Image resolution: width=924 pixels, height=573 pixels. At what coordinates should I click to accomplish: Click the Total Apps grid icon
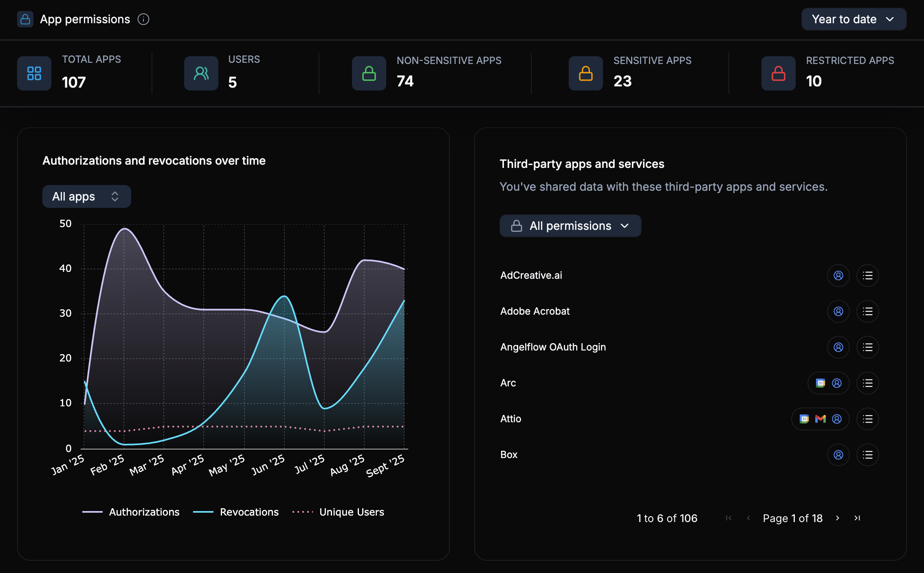(x=34, y=73)
